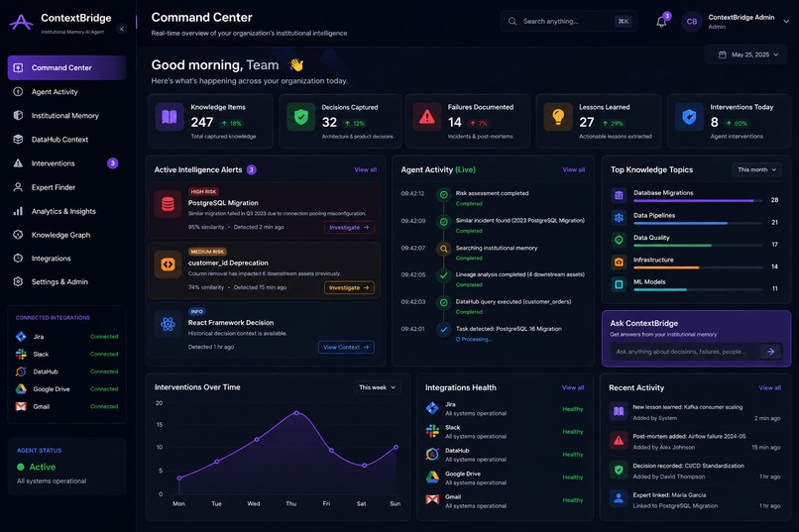Go to Integrations in sidebar

point(66,259)
